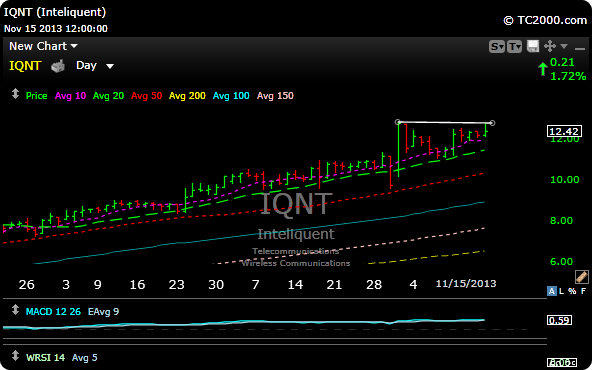Open the New Chart dropdown menu
The image size is (592, 370).
tap(43, 46)
